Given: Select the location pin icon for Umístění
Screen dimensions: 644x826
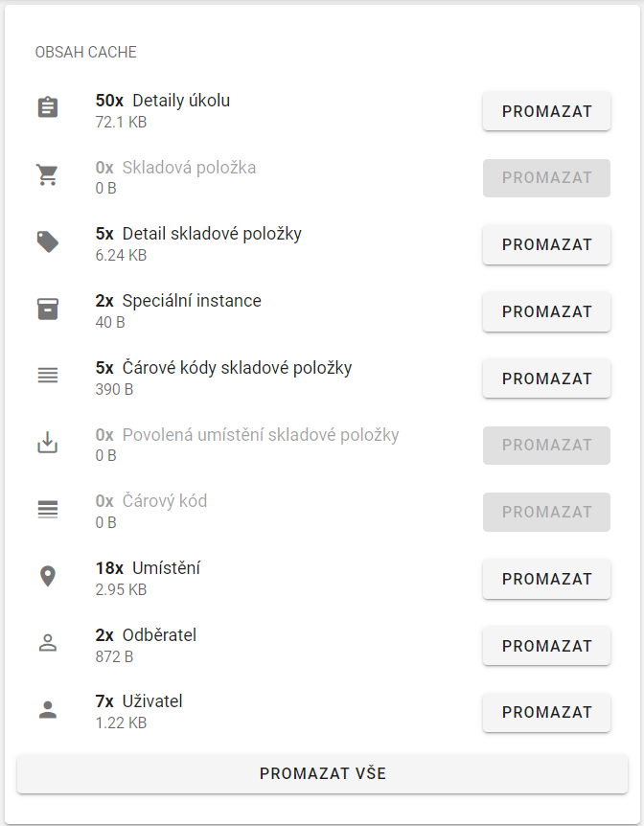Looking at the screenshot, I should (x=48, y=576).
